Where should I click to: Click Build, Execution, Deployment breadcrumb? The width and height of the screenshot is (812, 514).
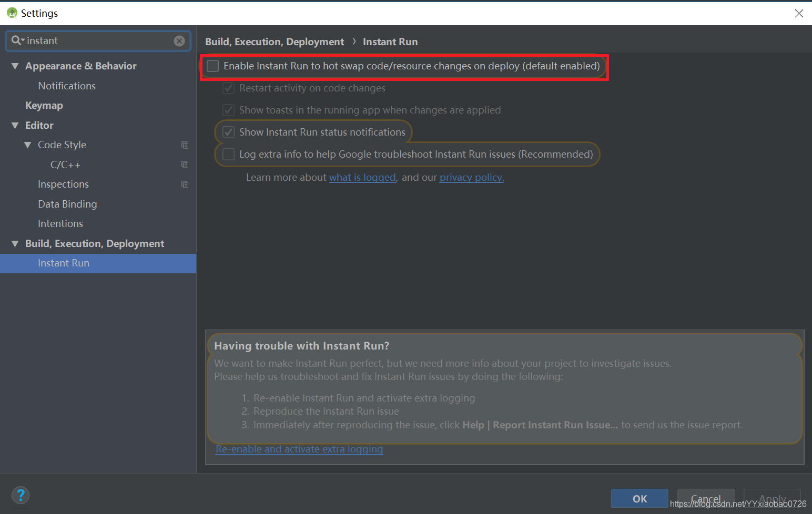[275, 42]
